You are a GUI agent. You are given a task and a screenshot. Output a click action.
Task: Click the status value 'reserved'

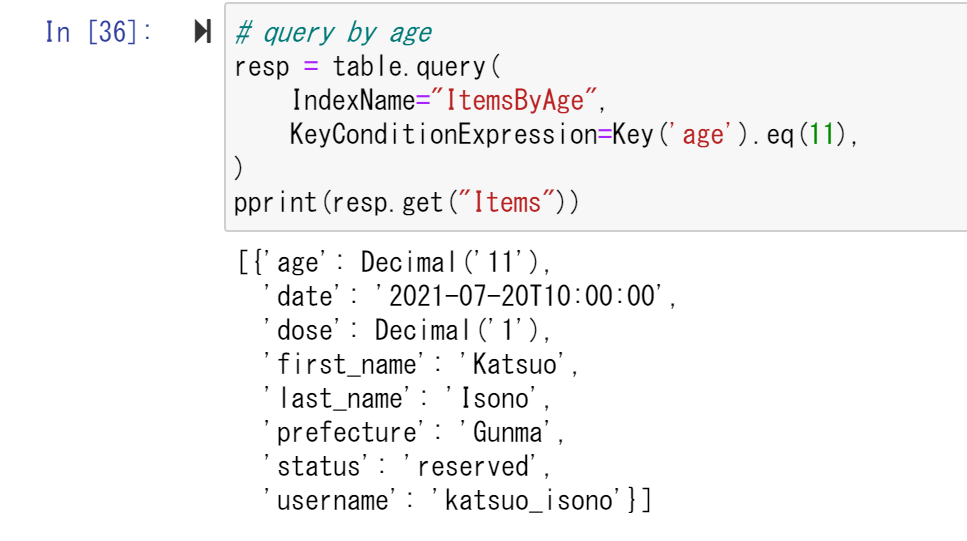tap(475, 467)
